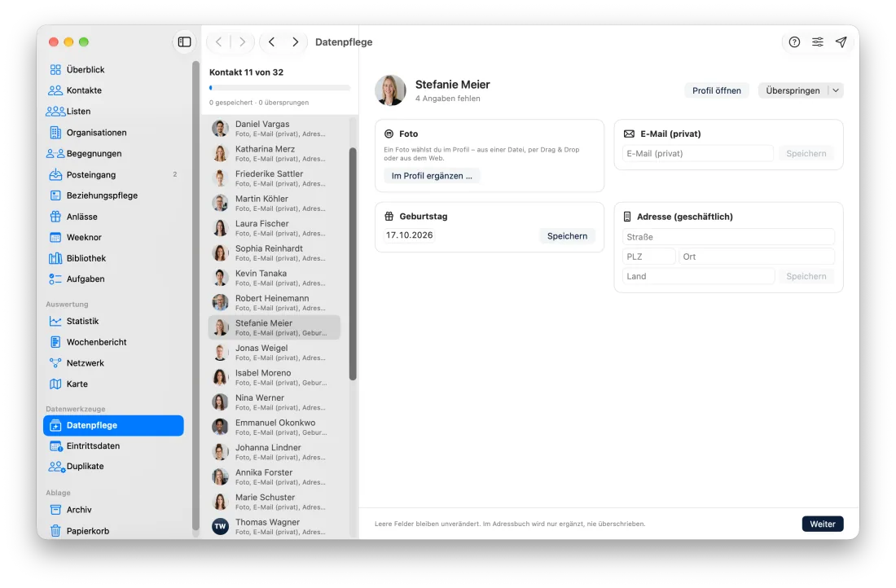Image resolution: width=896 pixels, height=588 pixels.
Task: Select Thomas Wagner in contact list
Action: pos(275,526)
